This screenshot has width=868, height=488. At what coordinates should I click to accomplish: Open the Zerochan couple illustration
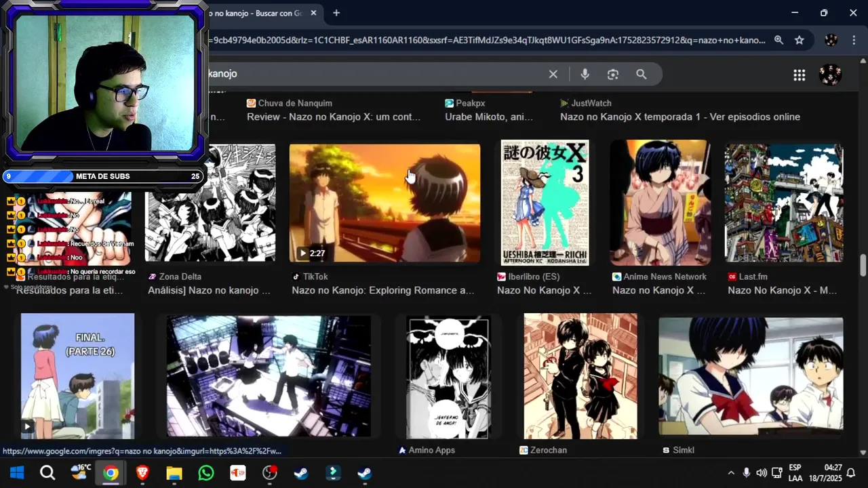[580, 376]
